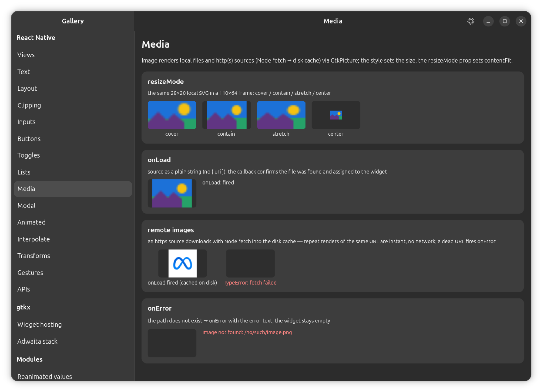Click the React Native sidebar group header

click(x=36, y=37)
